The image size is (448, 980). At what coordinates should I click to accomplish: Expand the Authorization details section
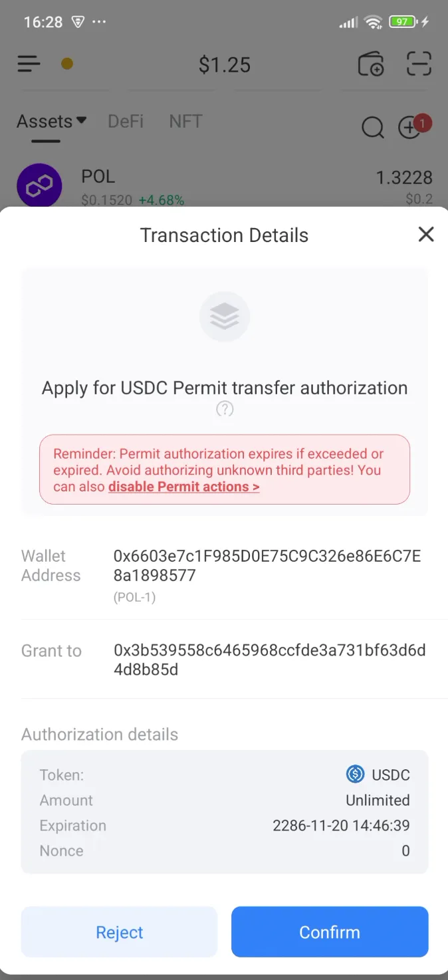coord(100,734)
